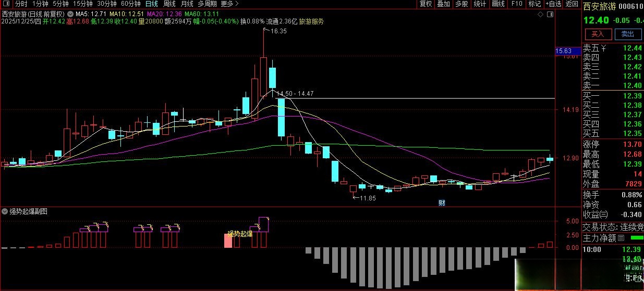This screenshot has height=291, width=644.
Task: Click the 15.63 price label on axis
Action: [x=564, y=51]
